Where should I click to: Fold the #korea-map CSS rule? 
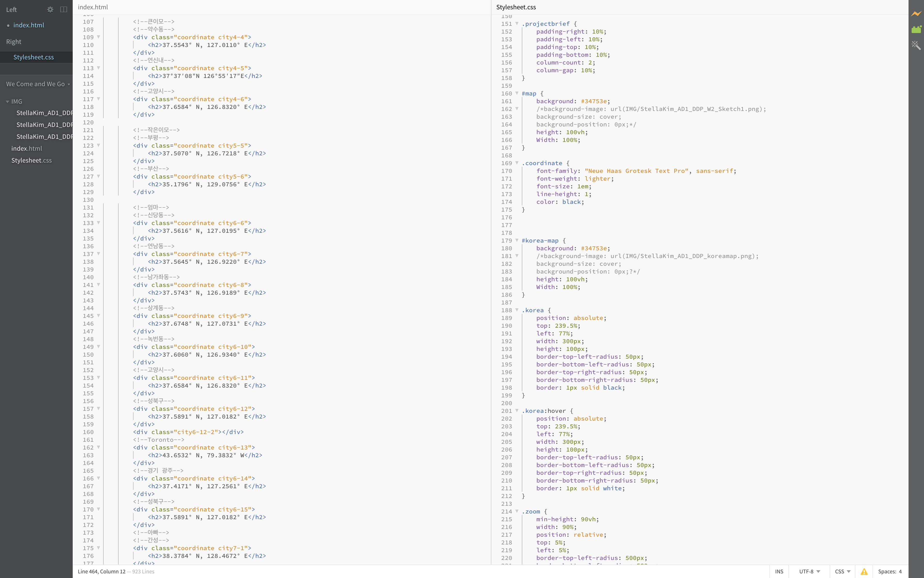coord(517,240)
